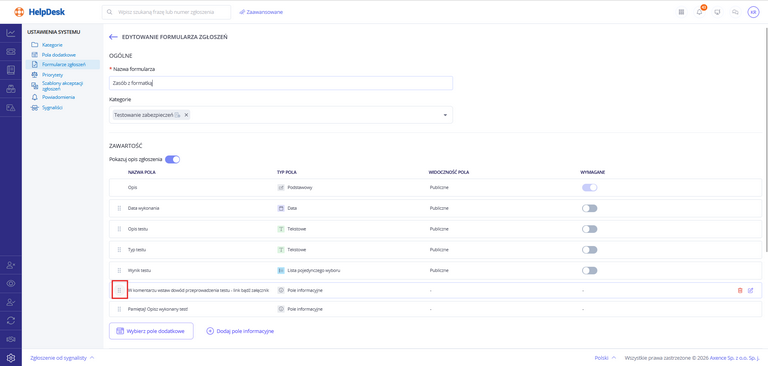768x366 pixels.
Task: Click the Kategorie multi-select field
Action: [x=281, y=115]
